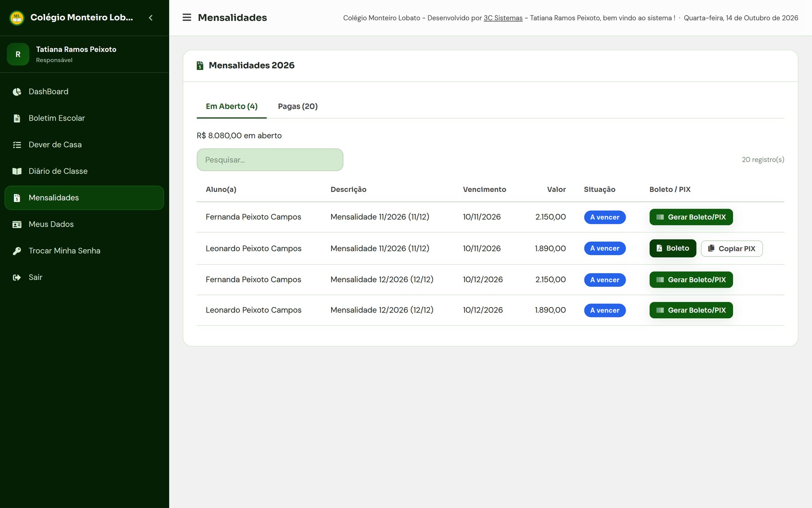Click the Sair logout icon
This screenshot has width=812, height=508.
[17, 277]
